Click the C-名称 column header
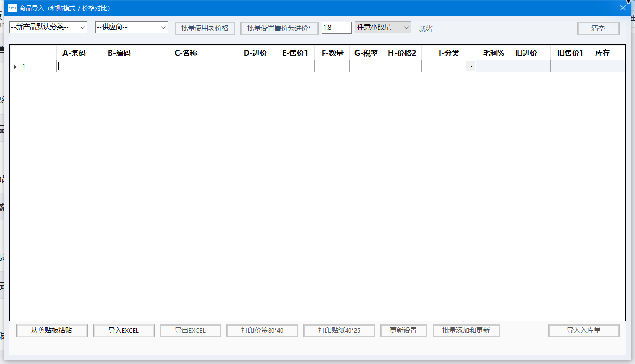The height and width of the screenshot is (364, 635). click(190, 53)
